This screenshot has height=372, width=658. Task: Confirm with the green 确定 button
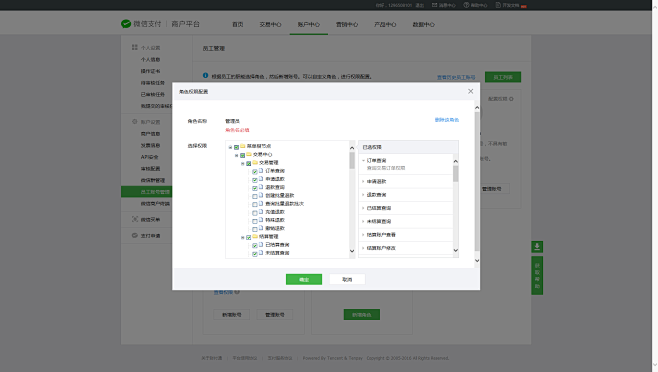(304, 279)
